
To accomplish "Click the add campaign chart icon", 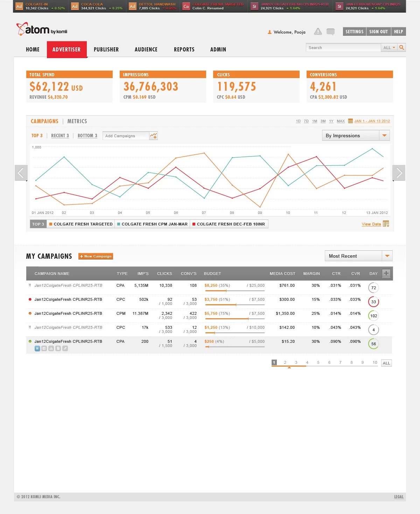I will (x=153, y=136).
